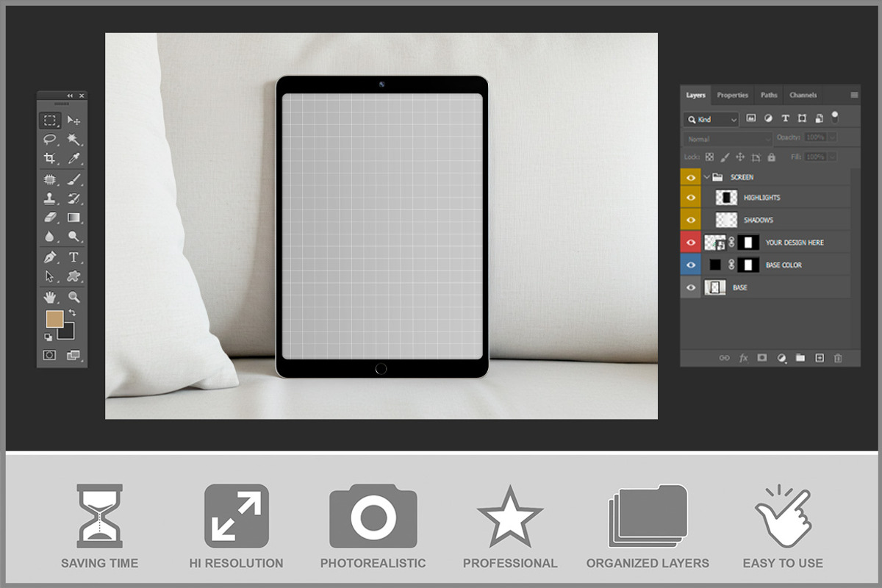Image resolution: width=882 pixels, height=588 pixels.
Task: Lock all layer attributes with padlock
Action: [771, 157]
